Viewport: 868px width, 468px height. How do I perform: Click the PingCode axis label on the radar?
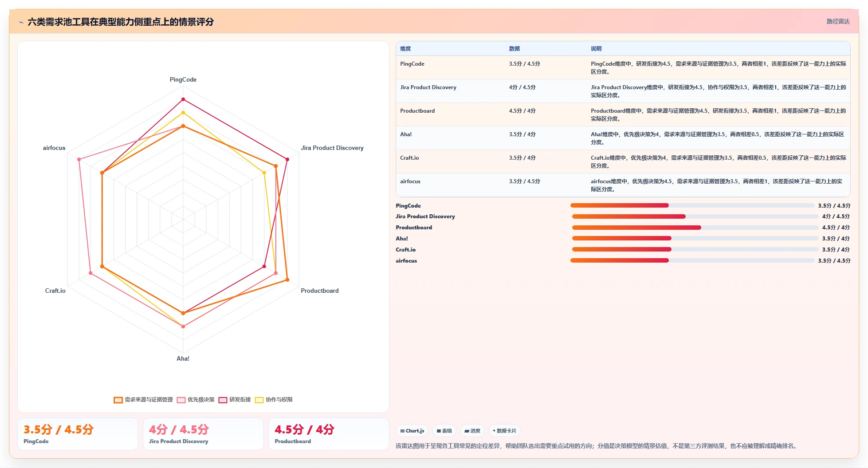pos(183,80)
